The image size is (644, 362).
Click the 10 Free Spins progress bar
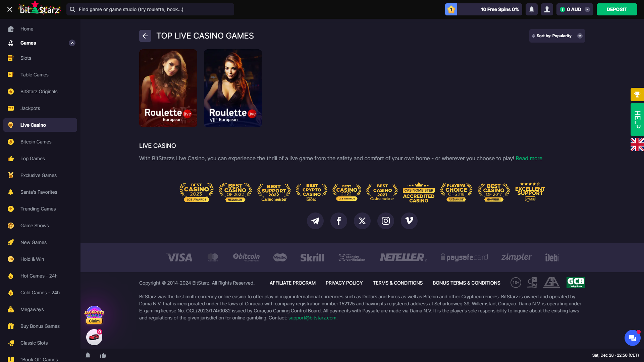(490, 9)
